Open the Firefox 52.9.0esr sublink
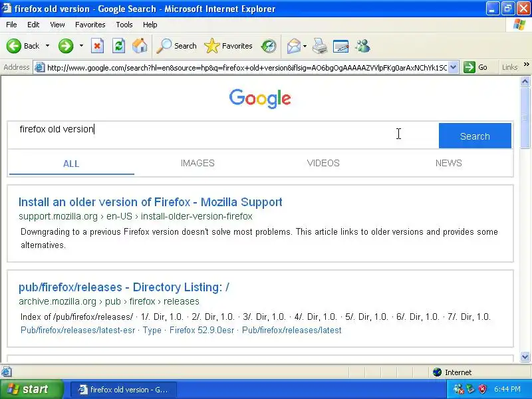 pos(202,330)
